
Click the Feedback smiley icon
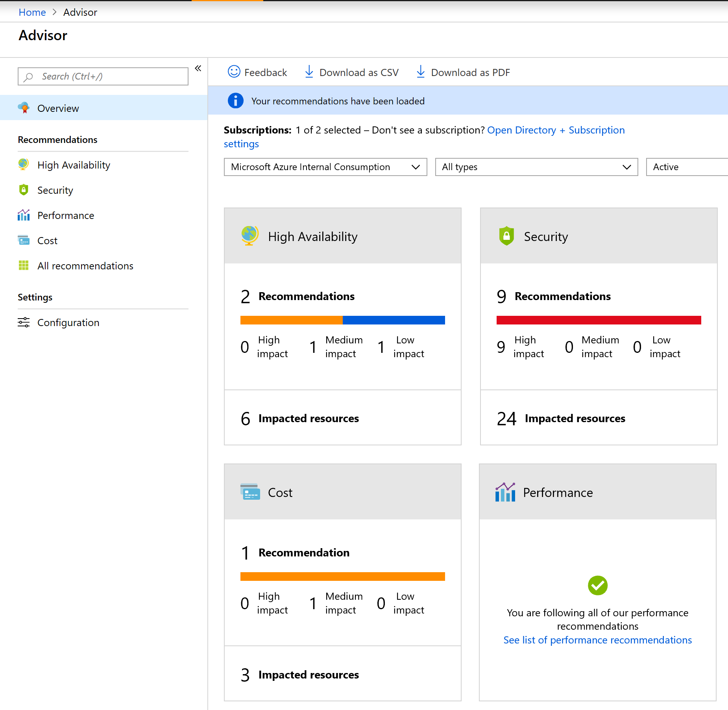pos(234,72)
